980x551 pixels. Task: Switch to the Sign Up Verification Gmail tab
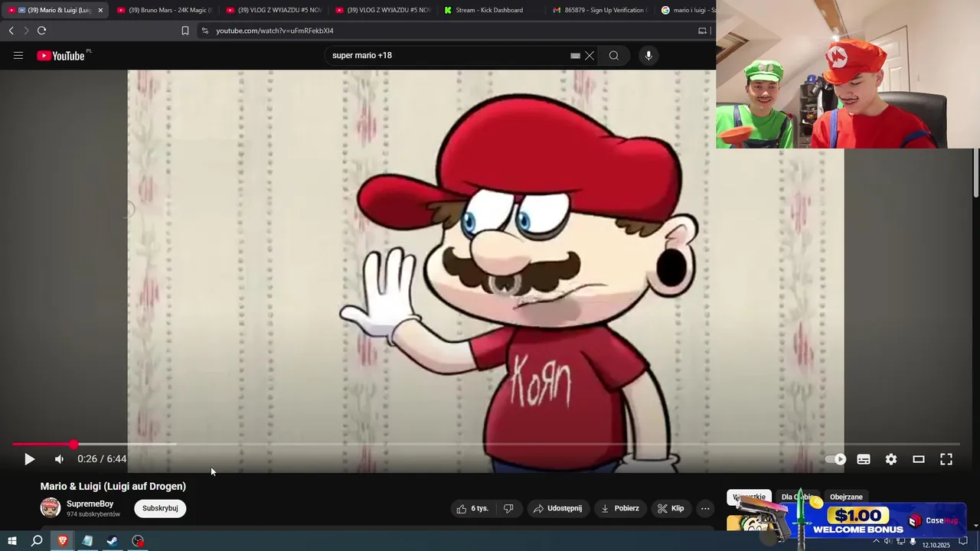click(601, 10)
